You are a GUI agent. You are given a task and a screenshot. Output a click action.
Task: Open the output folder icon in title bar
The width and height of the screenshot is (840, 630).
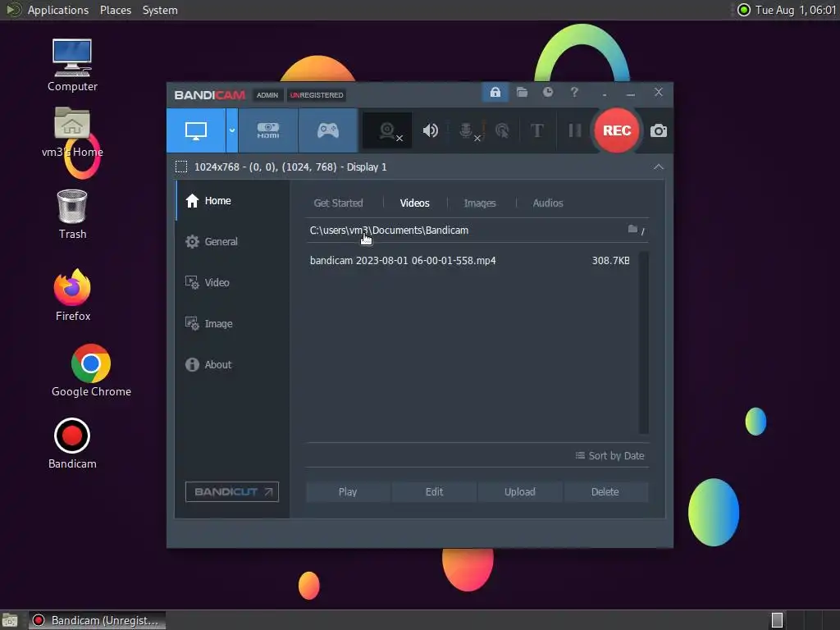click(x=522, y=93)
